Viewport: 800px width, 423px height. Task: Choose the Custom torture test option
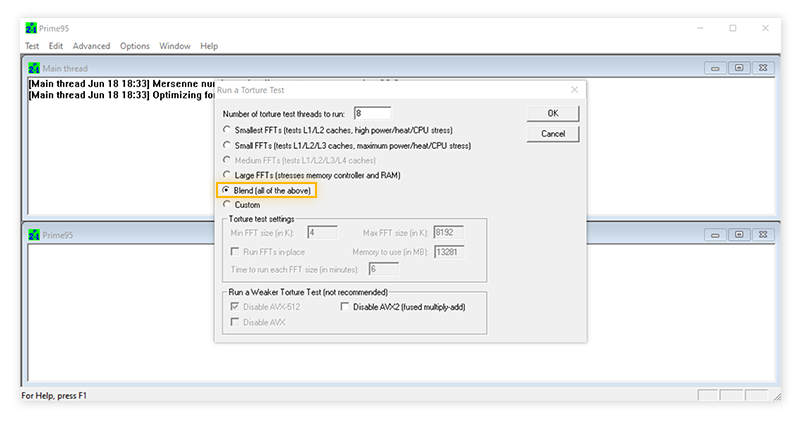(x=227, y=205)
